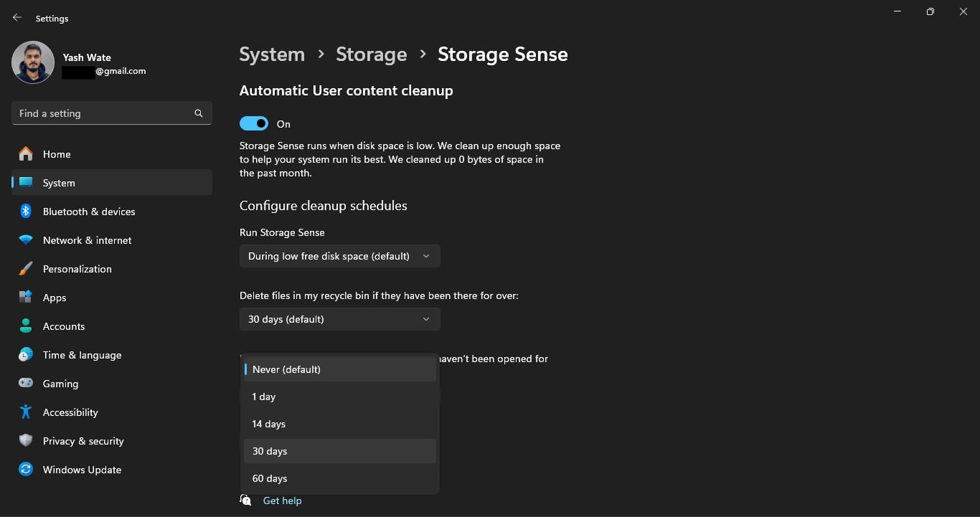The width and height of the screenshot is (980, 517).
Task: Minimize the Settings window
Action: coord(897,11)
